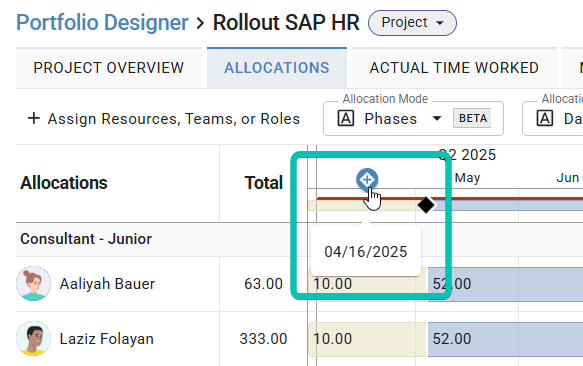Select the Laziz Folayan name
This screenshot has height=366, width=583.
(x=106, y=339)
